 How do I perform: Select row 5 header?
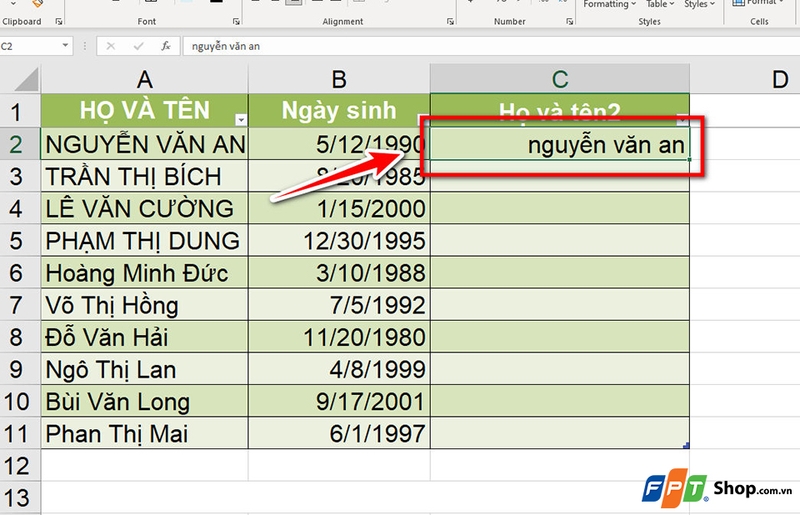20,240
